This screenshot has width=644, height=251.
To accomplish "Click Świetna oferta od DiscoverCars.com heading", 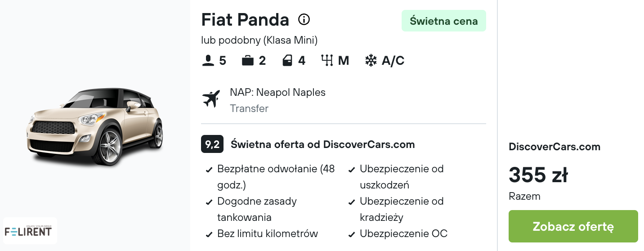I will tap(322, 144).
